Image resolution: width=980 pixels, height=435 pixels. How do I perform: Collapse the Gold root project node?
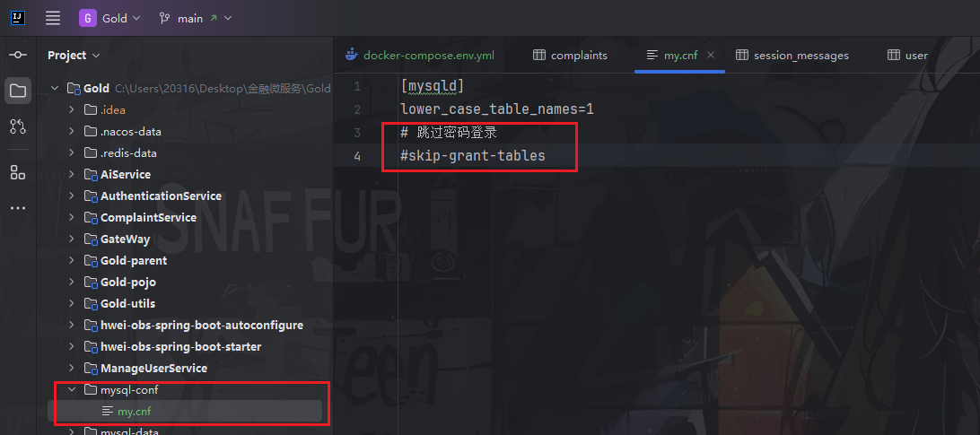tap(55, 89)
